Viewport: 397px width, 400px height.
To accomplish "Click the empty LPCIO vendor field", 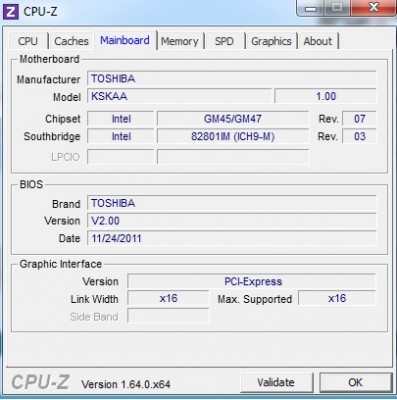I will coord(121,157).
